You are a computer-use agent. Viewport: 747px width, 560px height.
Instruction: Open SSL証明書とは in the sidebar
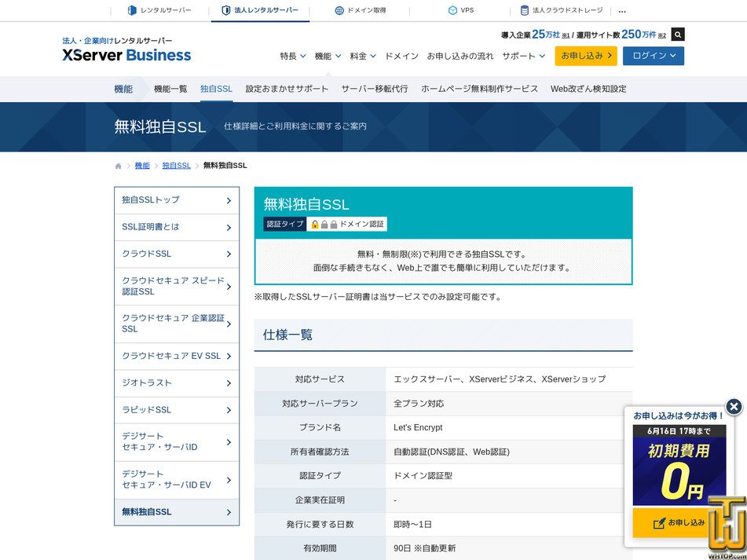177,227
